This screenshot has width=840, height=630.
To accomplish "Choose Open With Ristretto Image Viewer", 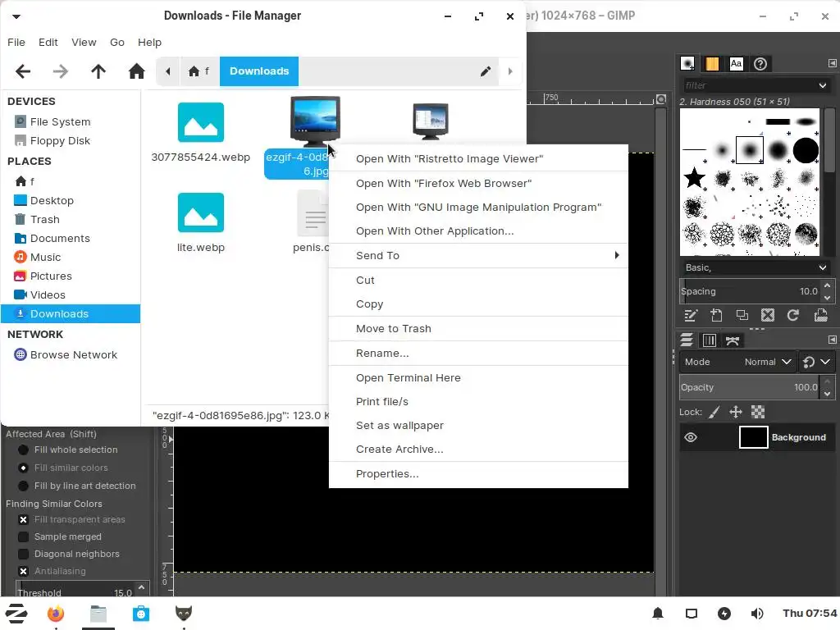I will 478,159.
